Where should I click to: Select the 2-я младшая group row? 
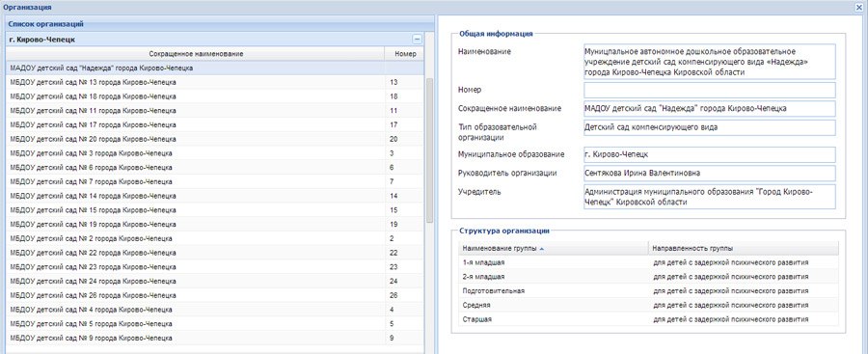click(x=648, y=277)
